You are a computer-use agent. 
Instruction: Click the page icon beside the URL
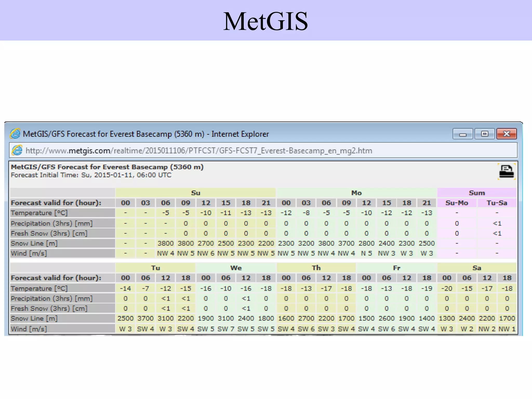tap(17, 150)
